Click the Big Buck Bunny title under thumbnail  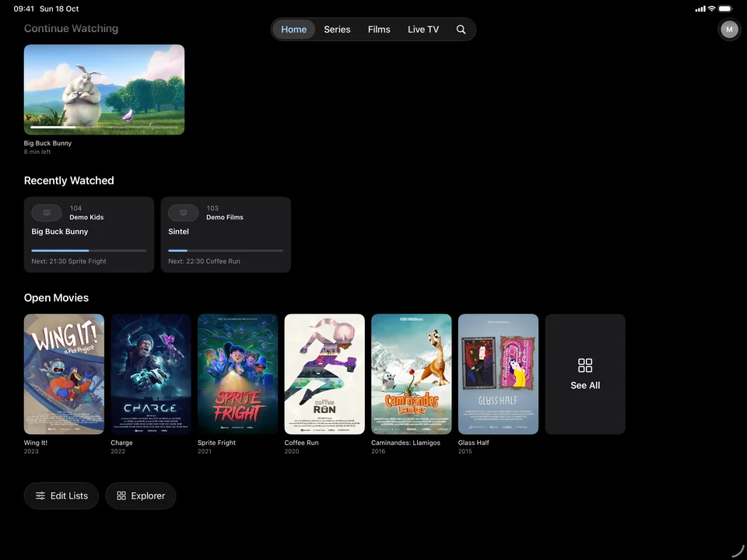point(47,143)
